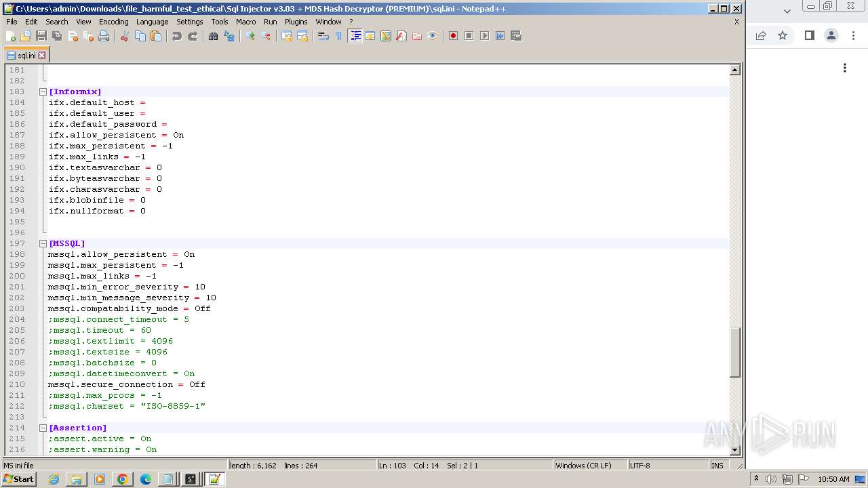
Task: Open the Language menu
Action: (x=152, y=22)
